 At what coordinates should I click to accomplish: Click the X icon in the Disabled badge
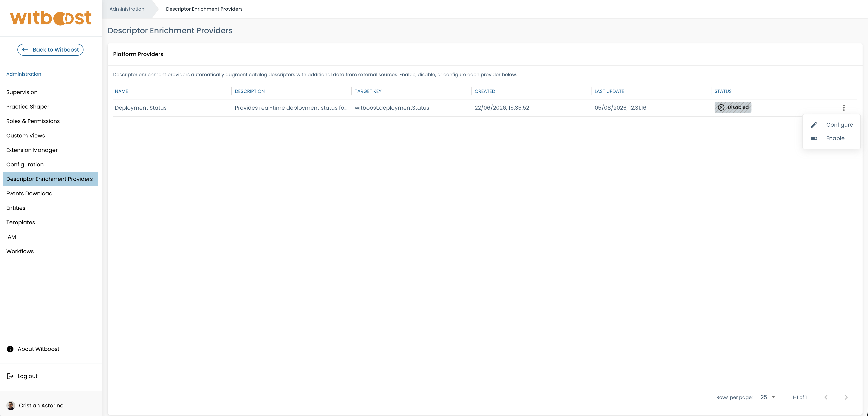[721, 107]
